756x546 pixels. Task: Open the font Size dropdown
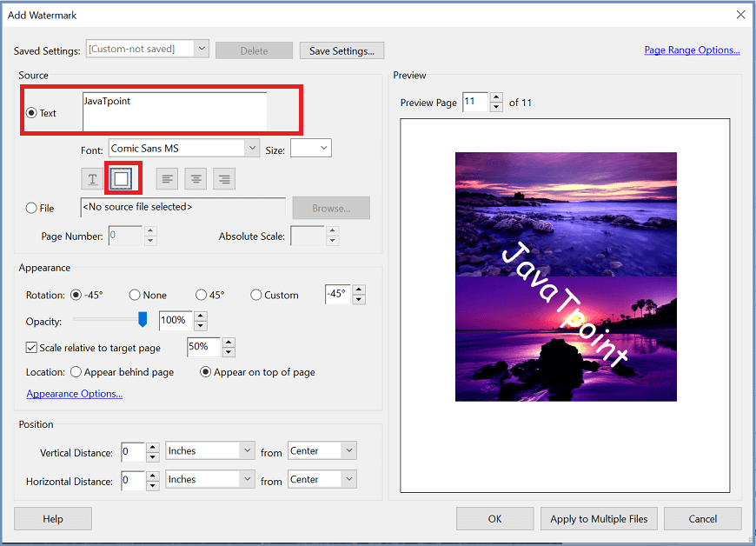click(324, 148)
